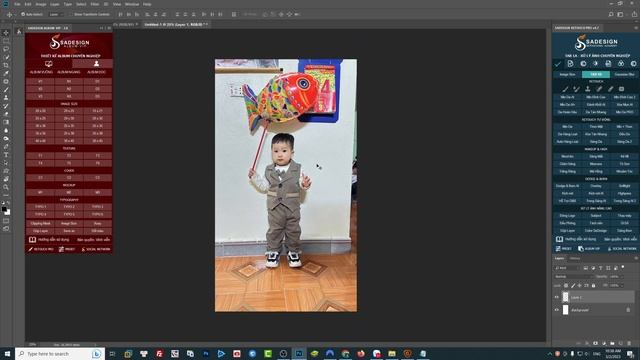640x360 pixels.
Task: Select the Eyedropper tool
Action: click(6, 73)
